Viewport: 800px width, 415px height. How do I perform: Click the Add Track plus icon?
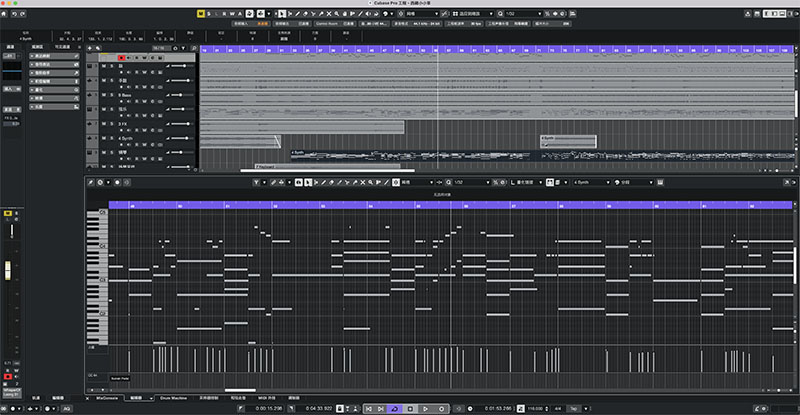(x=90, y=48)
